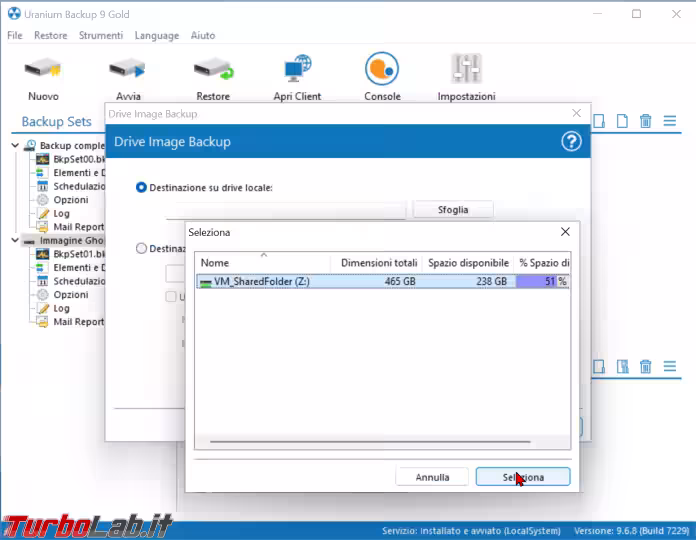Click the blank page icon in upper panel
This screenshot has height=540, width=696.
pos(622,121)
